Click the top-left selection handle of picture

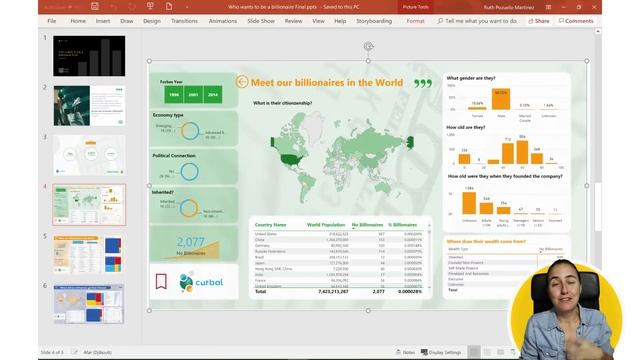coord(149,61)
